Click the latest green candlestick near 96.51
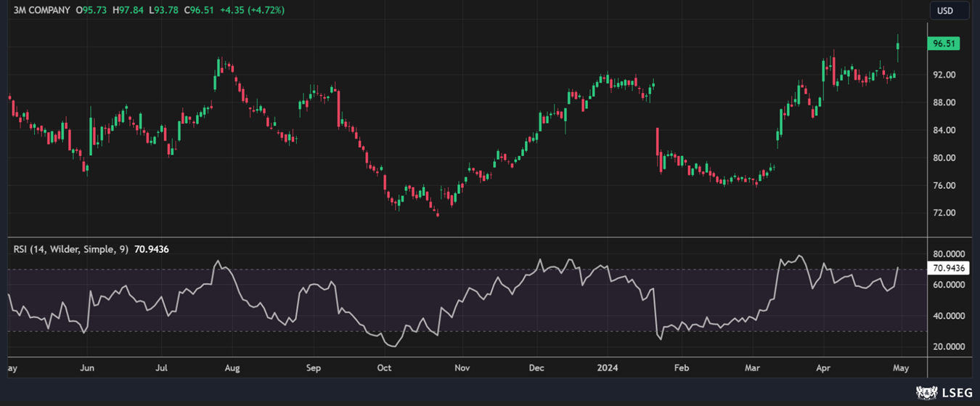Screen dimensions: 980x406 [x=899, y=52]
